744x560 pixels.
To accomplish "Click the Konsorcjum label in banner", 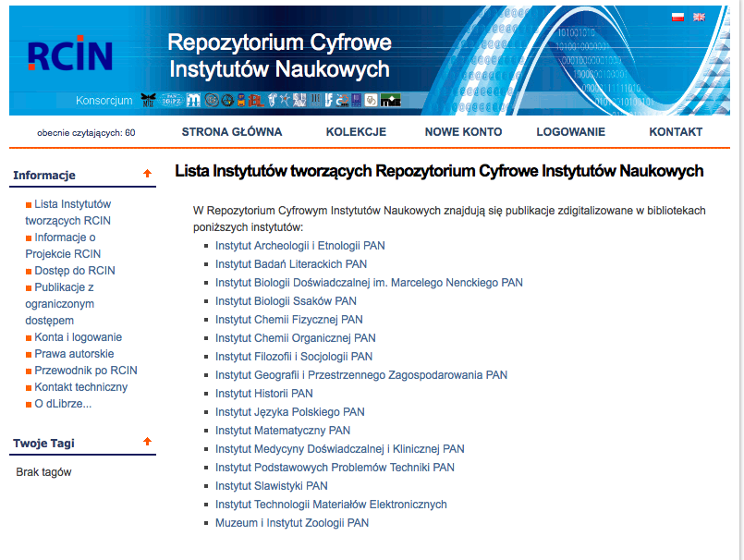I will point(104,101).
